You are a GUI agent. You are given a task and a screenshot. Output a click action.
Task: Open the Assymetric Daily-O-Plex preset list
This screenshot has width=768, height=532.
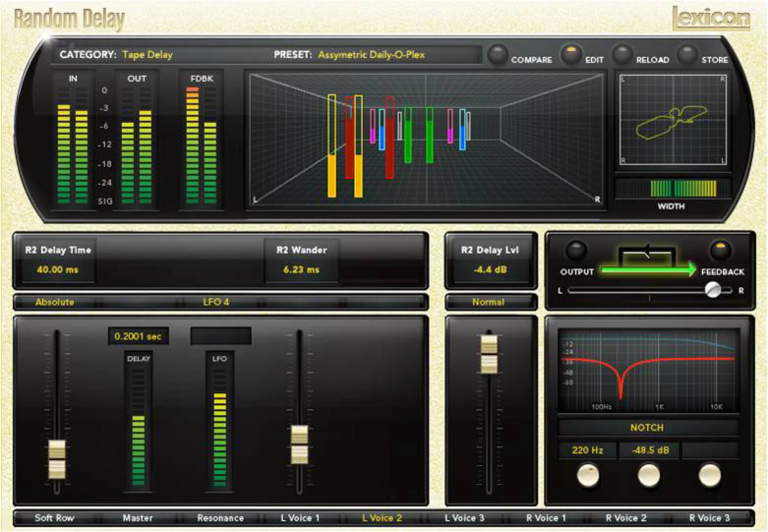(371, 55)
